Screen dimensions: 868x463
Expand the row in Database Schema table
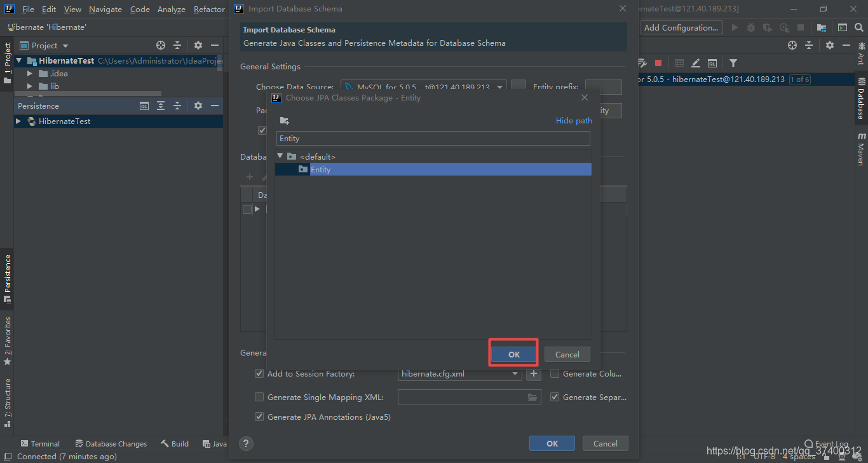(x=257, y=209)
